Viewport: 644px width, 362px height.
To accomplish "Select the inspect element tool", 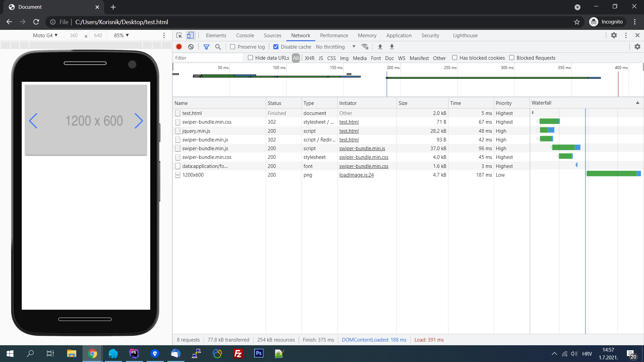I will point(179,35).
